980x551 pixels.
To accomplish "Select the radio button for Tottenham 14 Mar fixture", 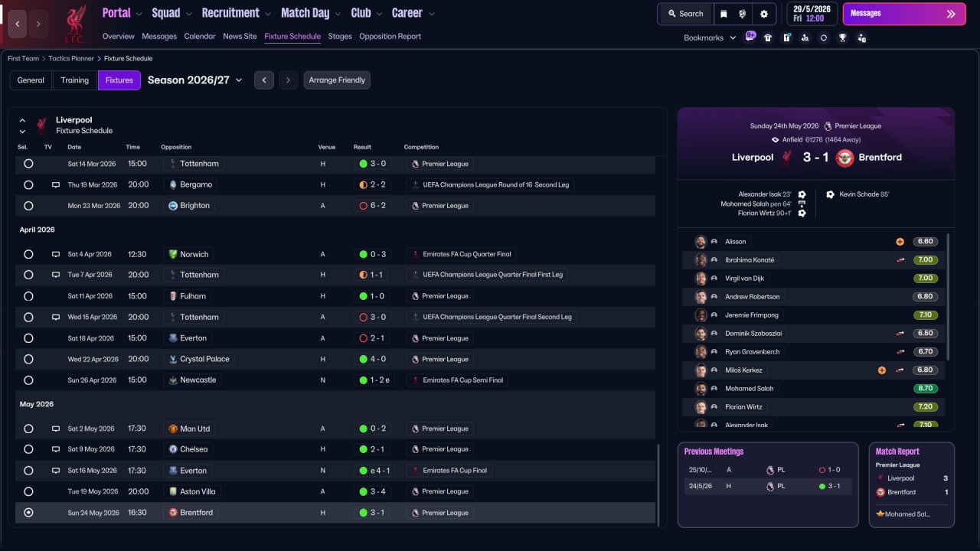I will click(x=28, y=164).
